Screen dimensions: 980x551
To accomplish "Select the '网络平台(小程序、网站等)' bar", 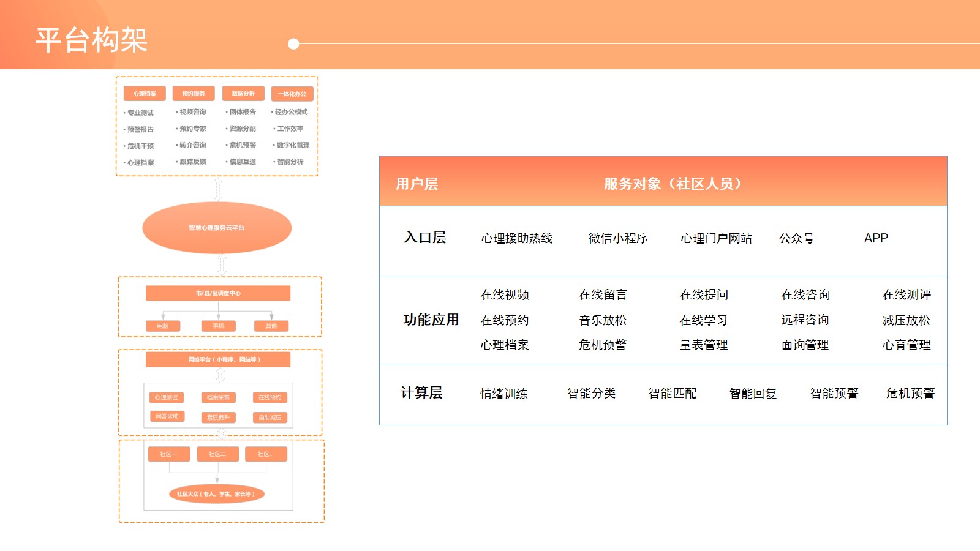I will 218,359.
